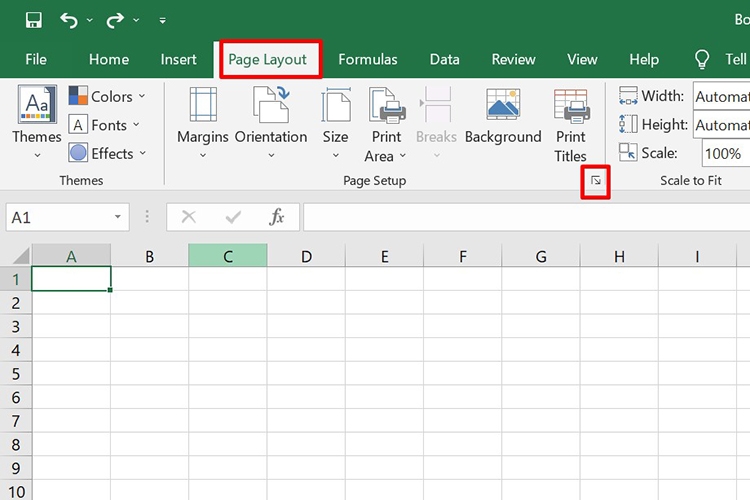Screen dimensions: 750x500
Task: Open the Review tab
Action: [x=513, y=59]
